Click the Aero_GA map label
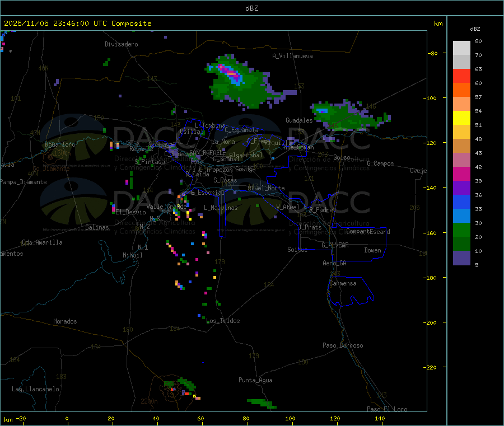The image size is (504, 426). click(335, 263)
